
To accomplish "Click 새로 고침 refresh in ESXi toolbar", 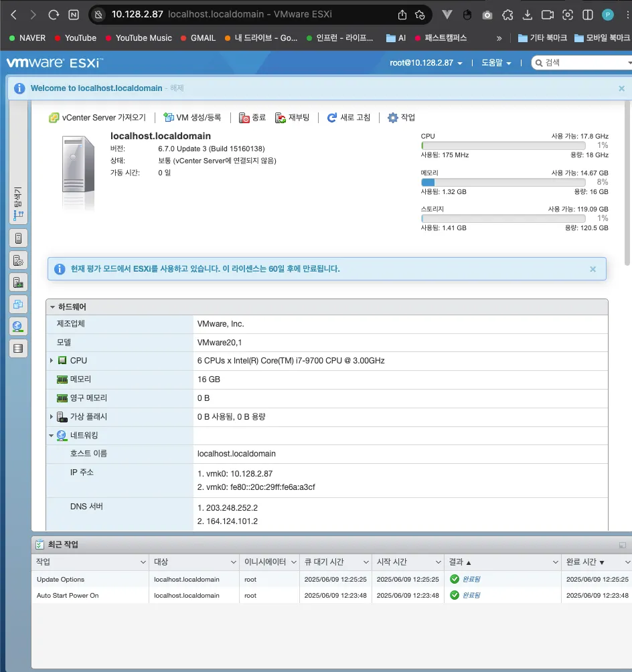I will (349, 117).
